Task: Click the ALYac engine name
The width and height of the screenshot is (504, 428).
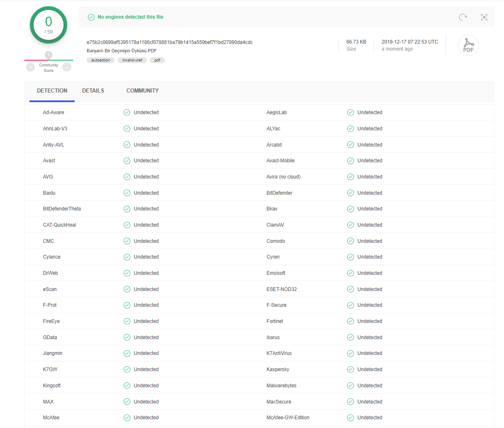Action: [273, 129]
